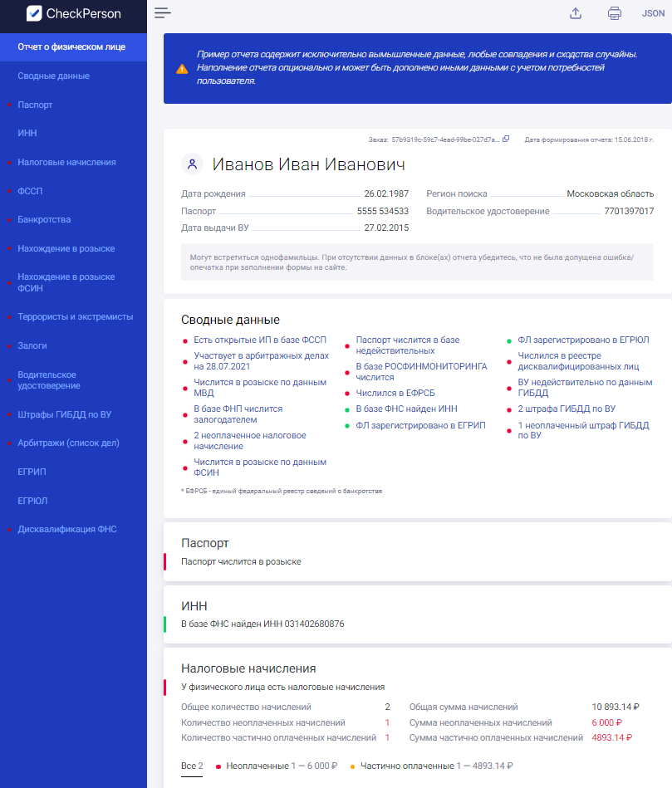Click 'ВУ недействительно по данным ГИБДД' link

coord(585,388)
